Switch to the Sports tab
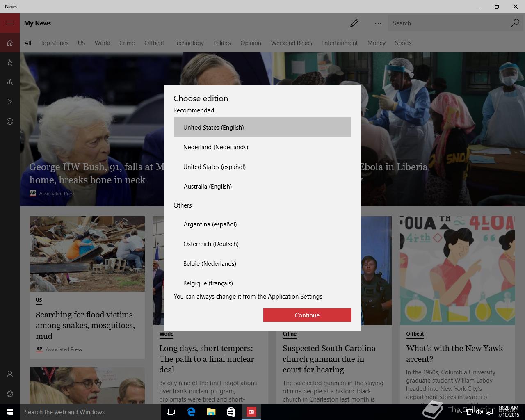The width and height of the screenshot is (525, 420). (x=403, y=43)
